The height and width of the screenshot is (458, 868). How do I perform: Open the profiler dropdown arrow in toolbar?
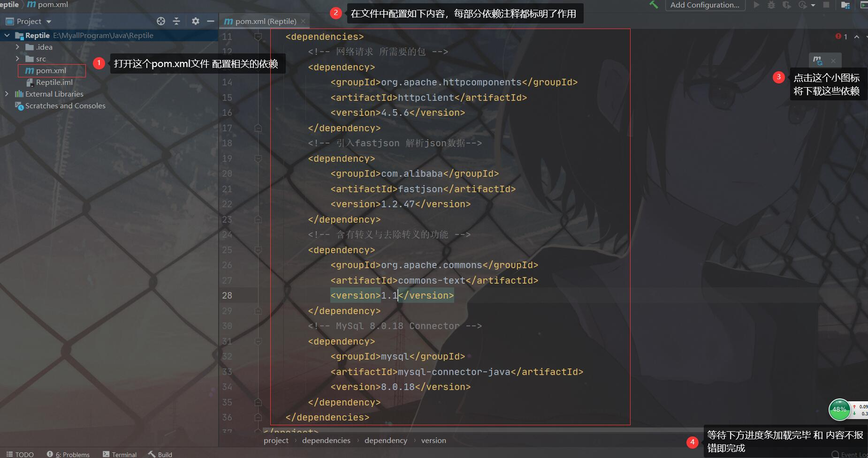pyautogui.click(x=813, y=5)
